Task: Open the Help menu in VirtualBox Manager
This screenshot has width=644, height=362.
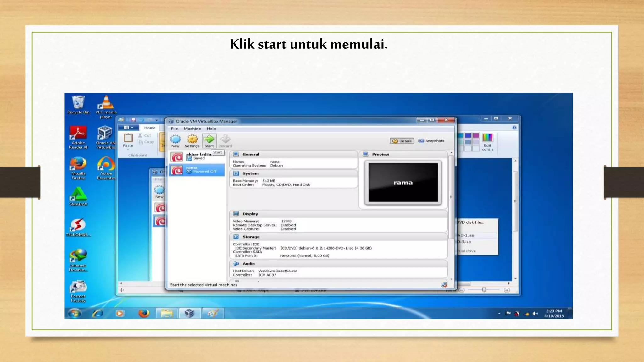Action: (211, 129)
